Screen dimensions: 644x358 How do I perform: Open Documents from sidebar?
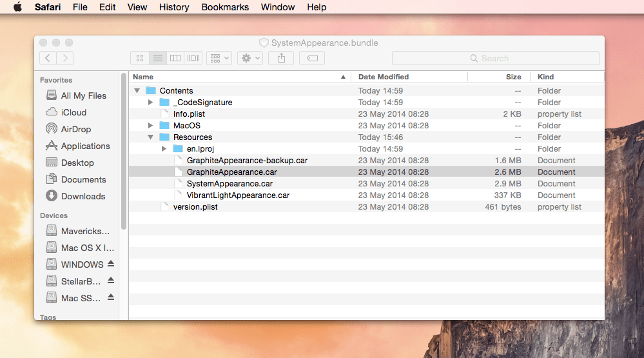pyautogui.click(x=76, y=179)
